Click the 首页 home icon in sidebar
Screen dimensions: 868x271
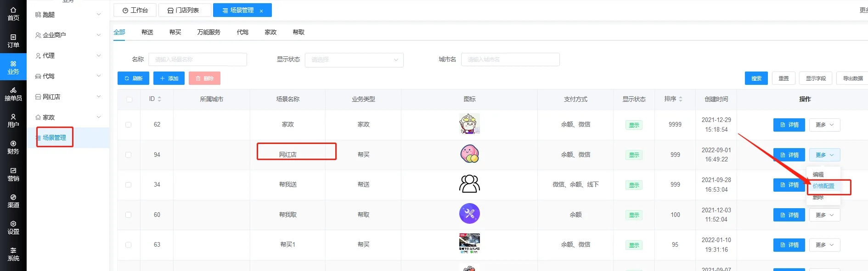point(13,14)
